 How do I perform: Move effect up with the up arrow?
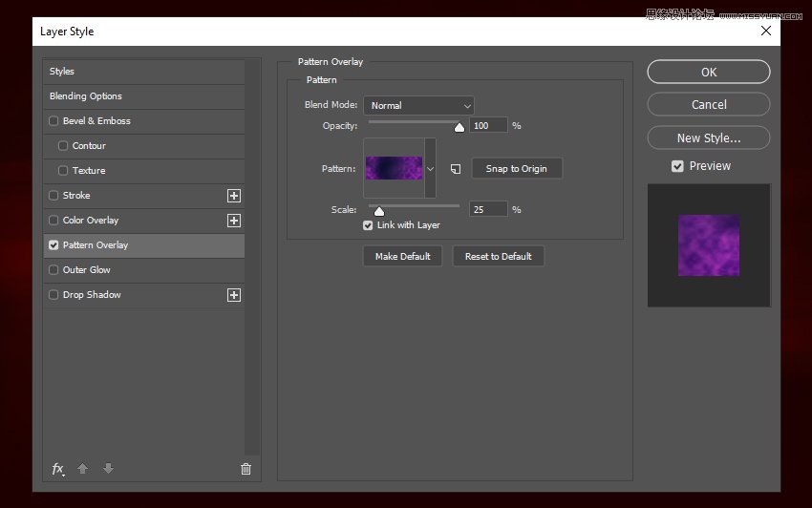tap(83, 469)
